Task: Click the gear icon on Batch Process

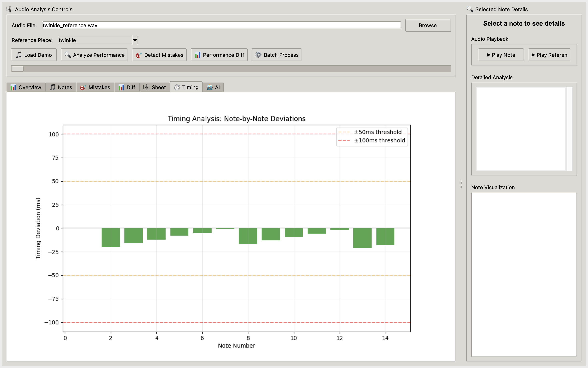Action: point(258,55)
